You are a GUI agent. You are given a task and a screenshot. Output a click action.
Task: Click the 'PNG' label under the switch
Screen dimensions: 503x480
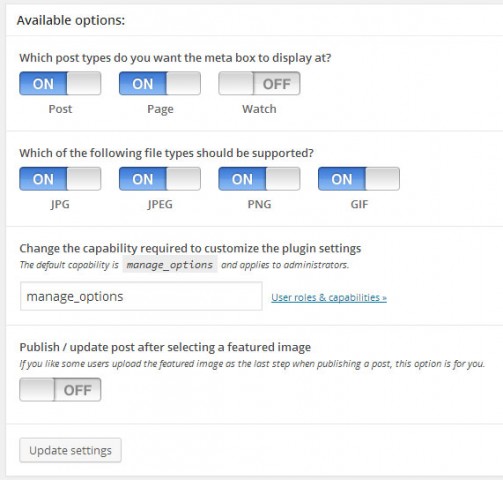pos(259,204)
